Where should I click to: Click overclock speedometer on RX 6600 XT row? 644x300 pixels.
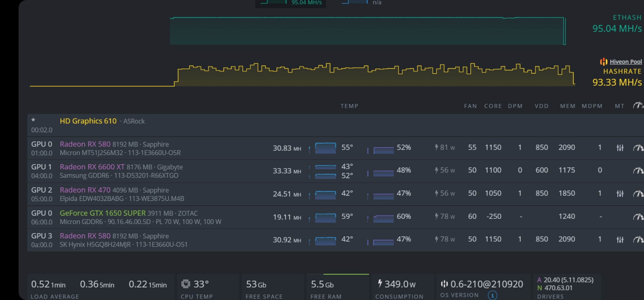click(x=638, y=171)
